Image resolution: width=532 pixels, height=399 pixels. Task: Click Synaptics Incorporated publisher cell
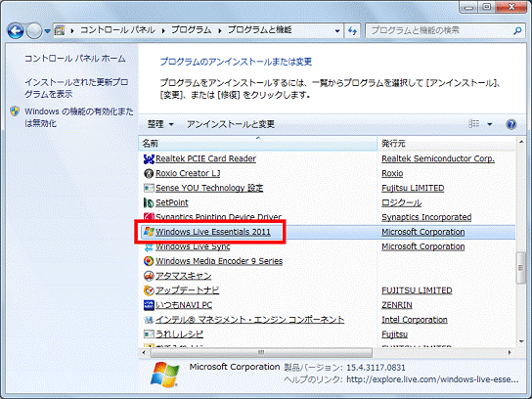point(426,217)
